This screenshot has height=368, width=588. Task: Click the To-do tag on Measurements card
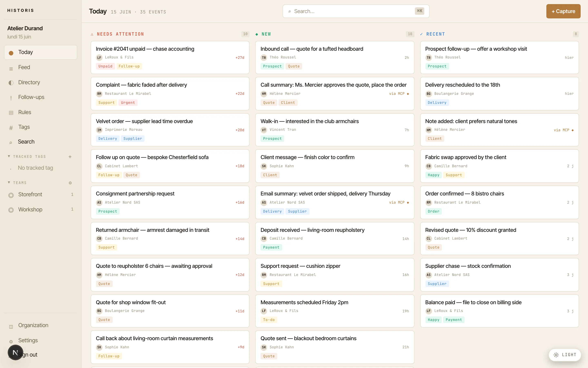pyautogui.click(x=269, y=320)
